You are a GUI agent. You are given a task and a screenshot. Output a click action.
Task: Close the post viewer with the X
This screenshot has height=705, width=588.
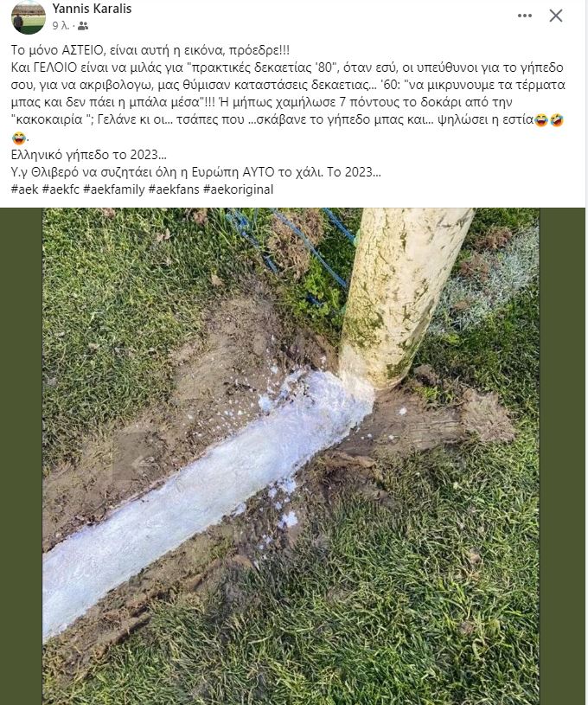pyautogui.click(x=556, y=16)
